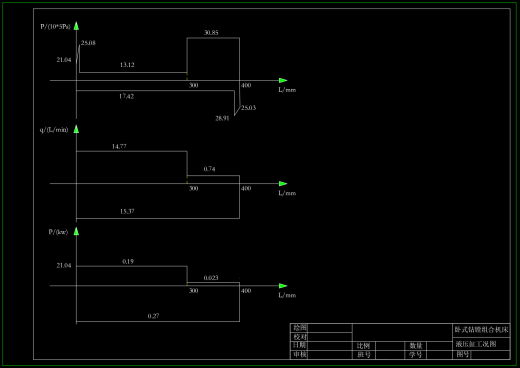Viewport: 520px width, 368px height.
Task: Click the green arrowhead atop the P/(kw) axis
Action: [x=76, y=231]
